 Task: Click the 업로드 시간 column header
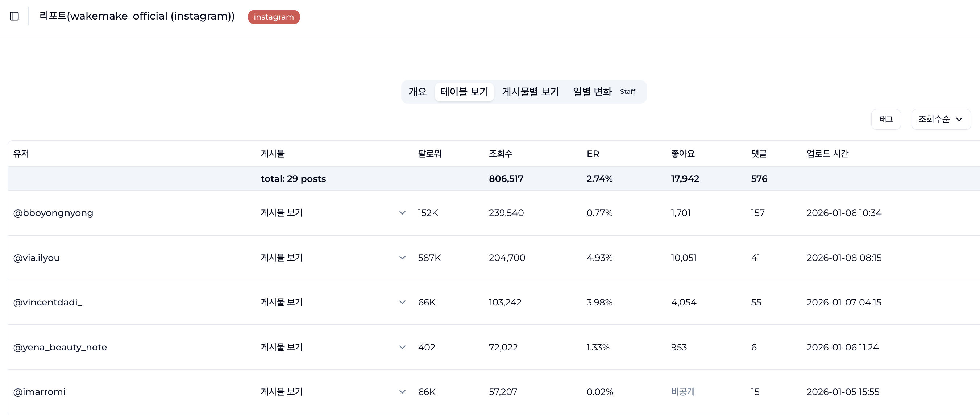pos(827,154)
